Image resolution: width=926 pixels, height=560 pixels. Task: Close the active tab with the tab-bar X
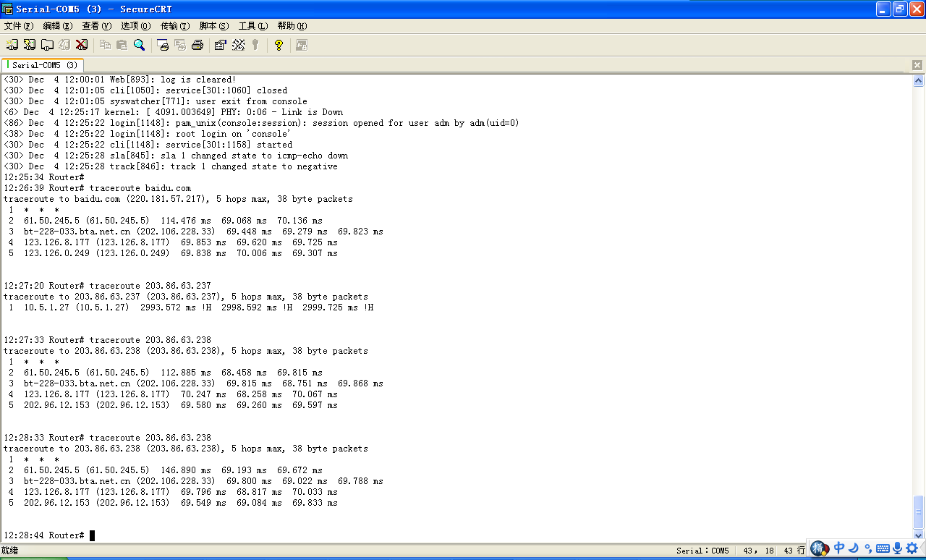click(x=917, y=65)
